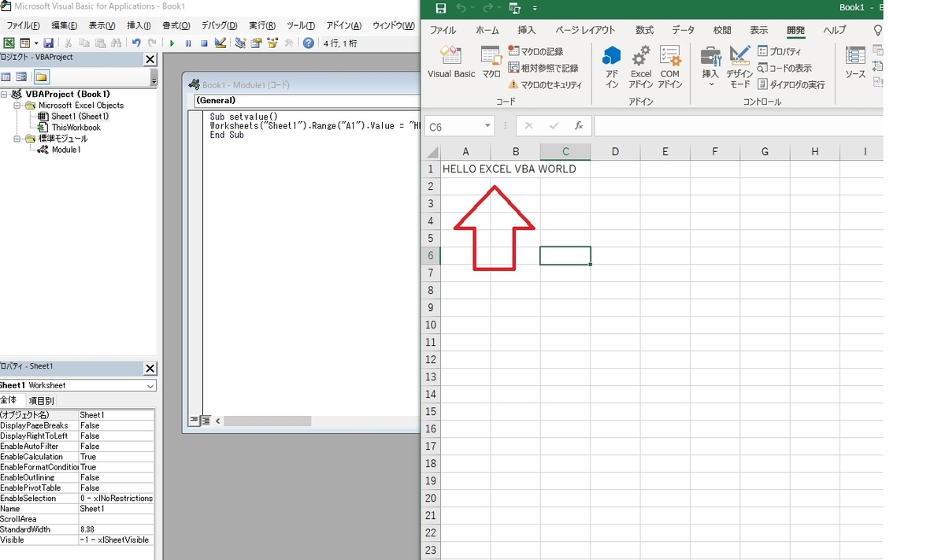945x560 pixels.
Task: Open the Name Box dropdown arrow showing C6
Action: [x=488, y=126]
